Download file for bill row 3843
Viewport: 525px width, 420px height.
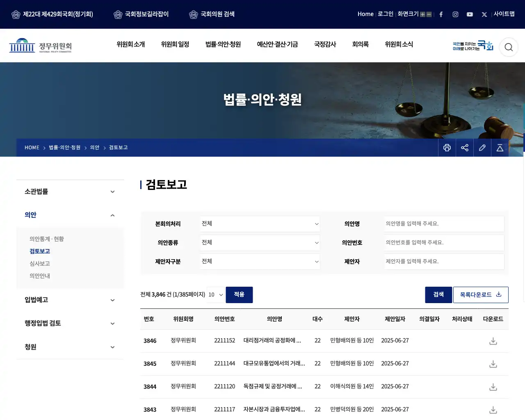(493, 410)
